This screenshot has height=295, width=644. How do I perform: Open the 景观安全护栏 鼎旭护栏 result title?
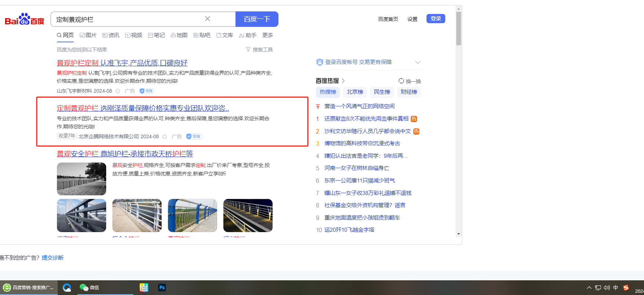point(125,154)
